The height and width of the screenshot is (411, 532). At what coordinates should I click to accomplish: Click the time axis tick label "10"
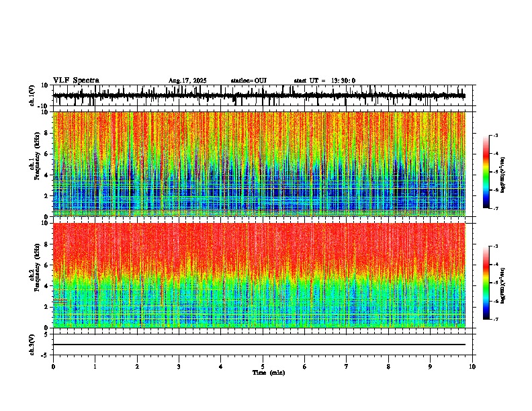coord(472,367)
